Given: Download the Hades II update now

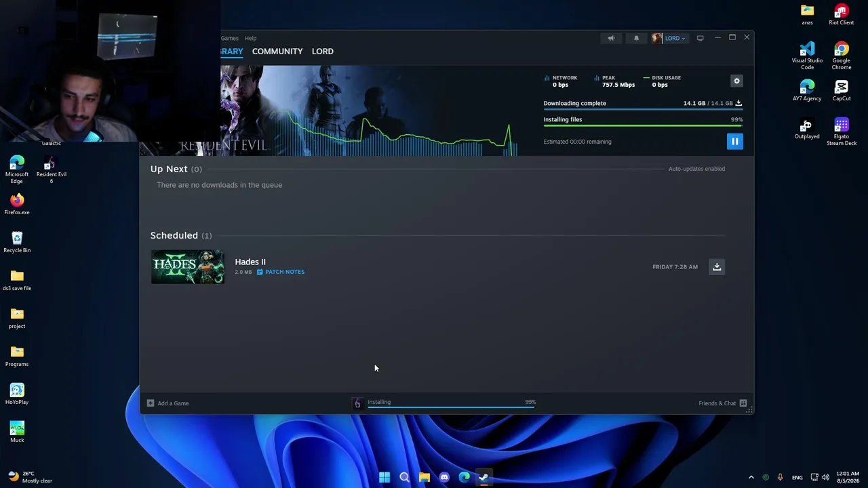Looking at the screenshot, I should point(717,266).
